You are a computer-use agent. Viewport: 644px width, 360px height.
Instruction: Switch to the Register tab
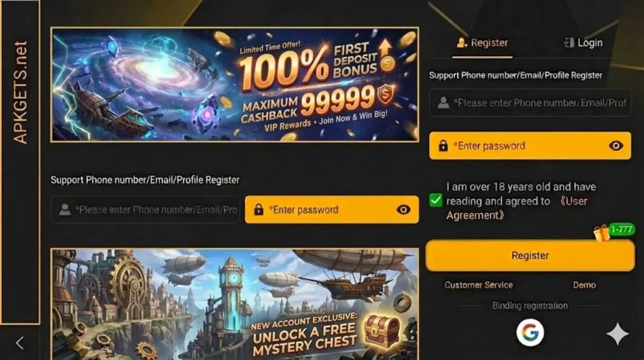tap(482, 43)
